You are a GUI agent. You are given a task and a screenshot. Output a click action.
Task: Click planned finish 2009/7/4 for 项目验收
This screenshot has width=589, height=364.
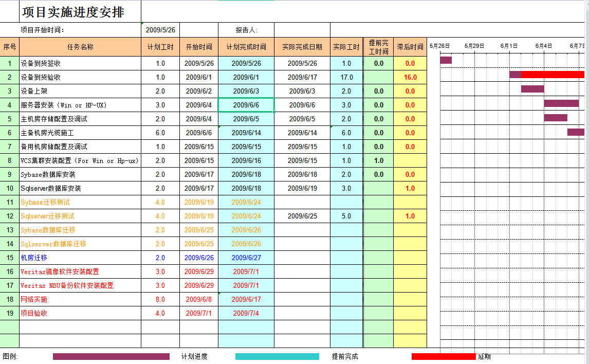click(246, 314)
